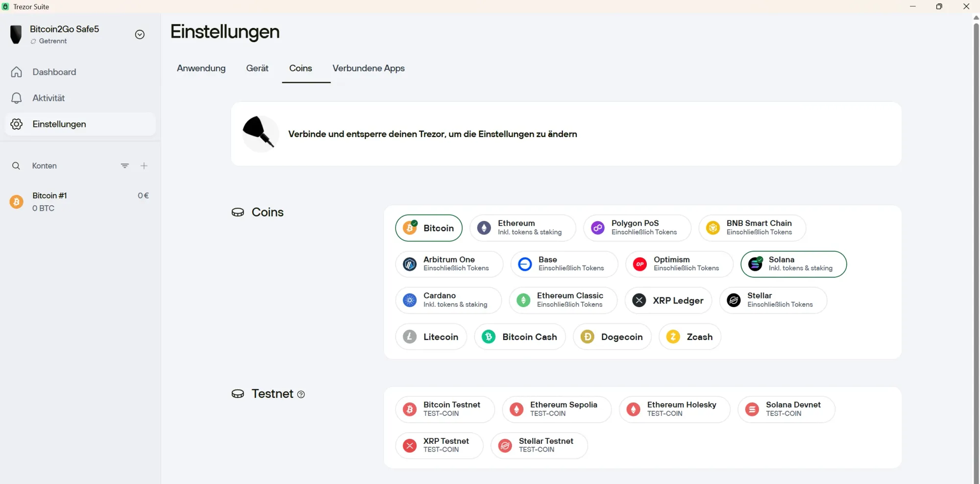The height and width of the screenshot is (484, 980).
Task: Add a new account with plus icon
Action: (144, 166)
